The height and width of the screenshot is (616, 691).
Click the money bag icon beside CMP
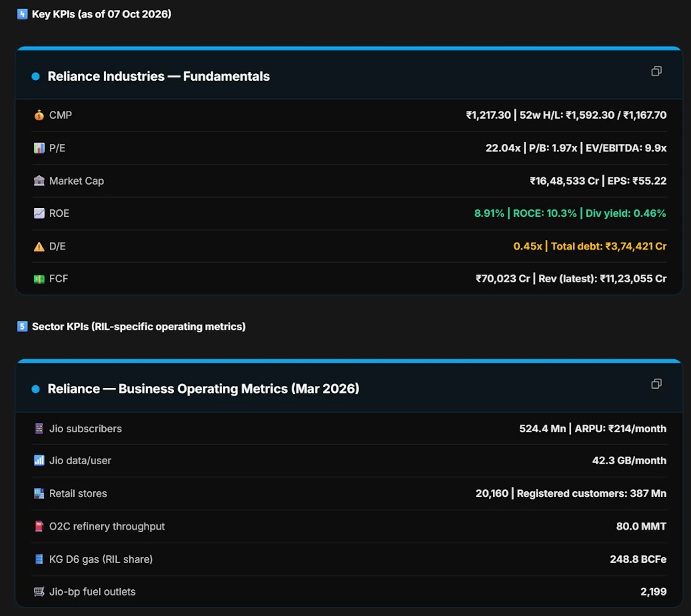(x=39, y=115)
